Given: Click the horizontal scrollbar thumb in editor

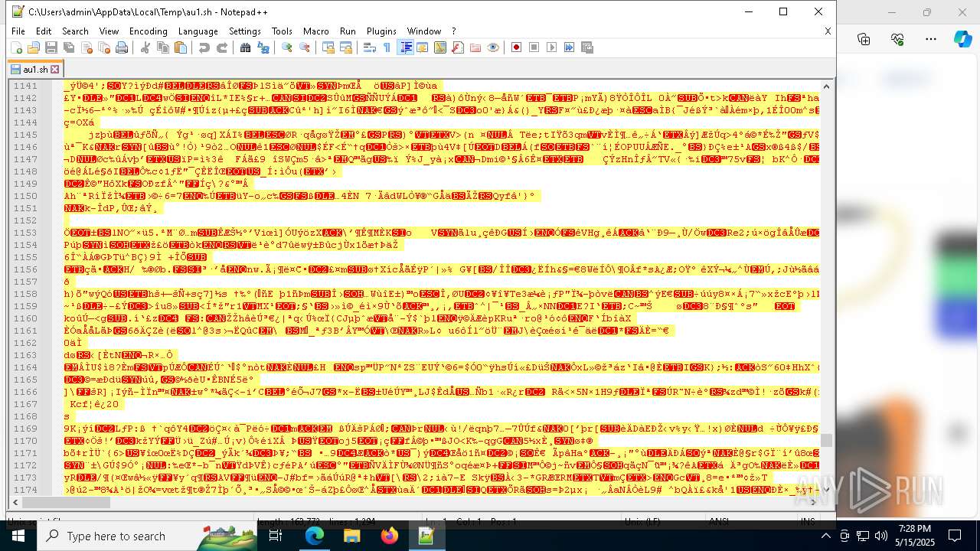Looking at the screenshot, I should pos(65,502).
